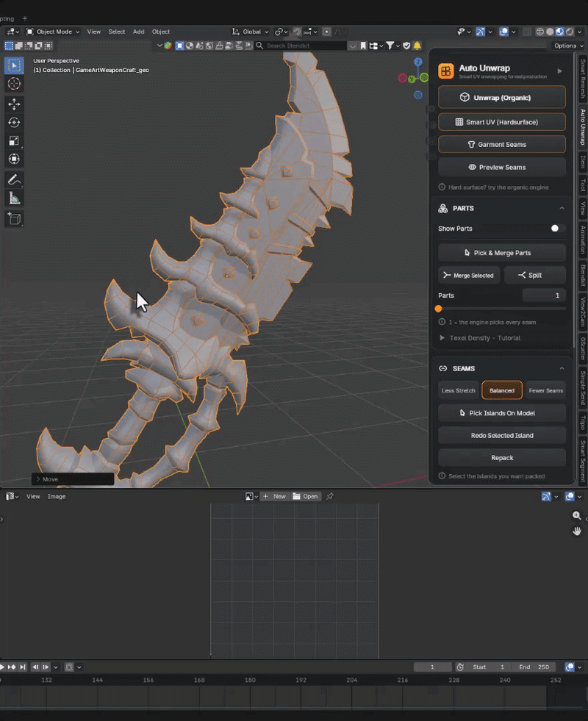Open the Object Mode dropdown
The height and width of the screenshot is (721, 588).
(53, 32)
